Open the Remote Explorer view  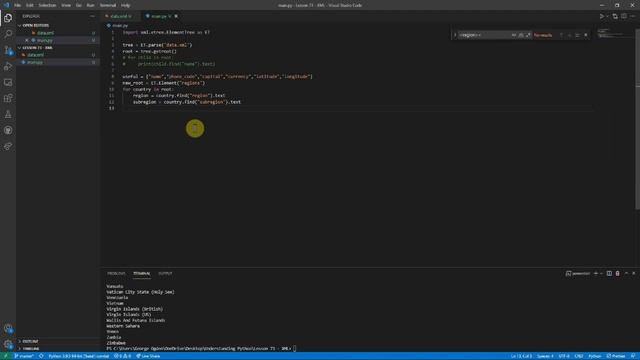coord(8,82)
